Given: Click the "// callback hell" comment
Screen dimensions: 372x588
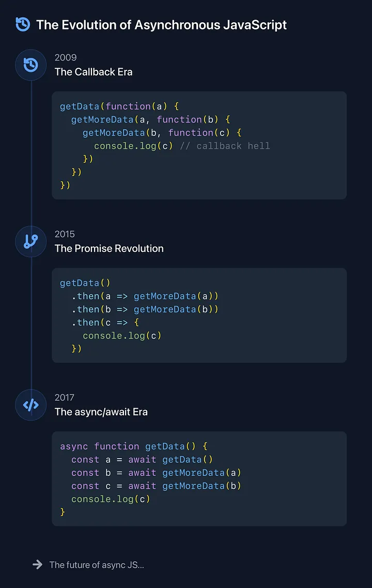Looking at the screenshot, I should click(225, 146).
